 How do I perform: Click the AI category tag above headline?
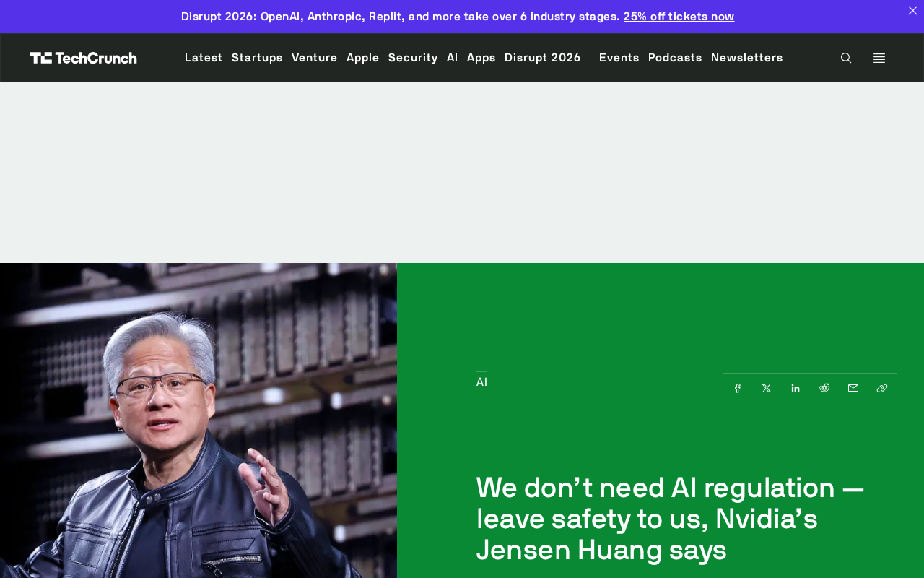pyautogui.click(x=481, y=382)
